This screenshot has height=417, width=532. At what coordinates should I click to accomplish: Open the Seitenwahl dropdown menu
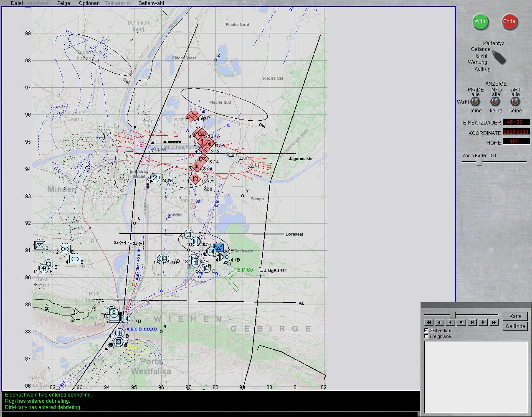[x=151, y=3]
